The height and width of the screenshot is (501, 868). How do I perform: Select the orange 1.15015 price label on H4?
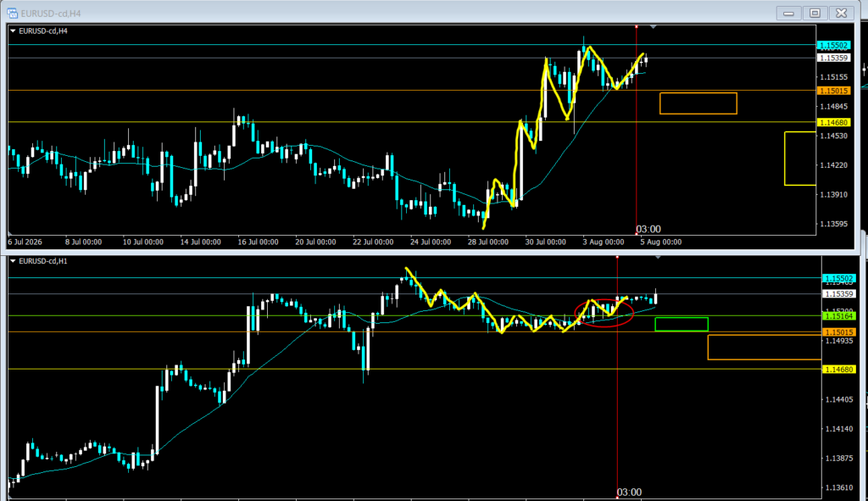coord(834,91)
